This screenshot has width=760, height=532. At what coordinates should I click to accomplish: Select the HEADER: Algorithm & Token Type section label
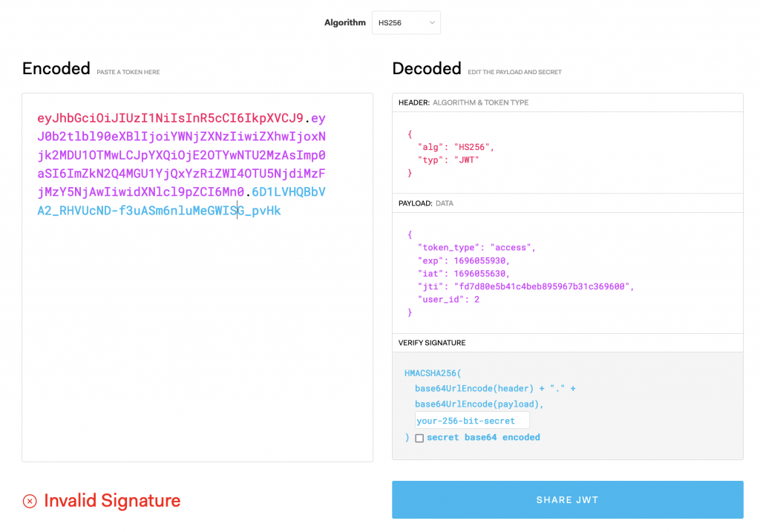coord(463,102)
